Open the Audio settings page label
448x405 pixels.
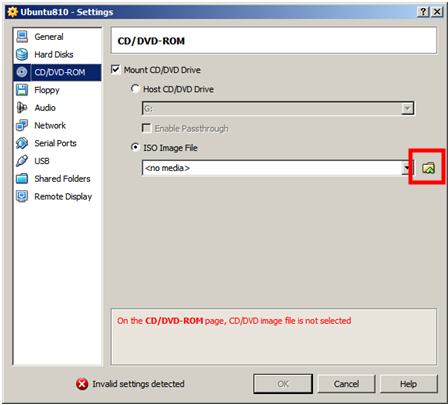click(45, 108)
